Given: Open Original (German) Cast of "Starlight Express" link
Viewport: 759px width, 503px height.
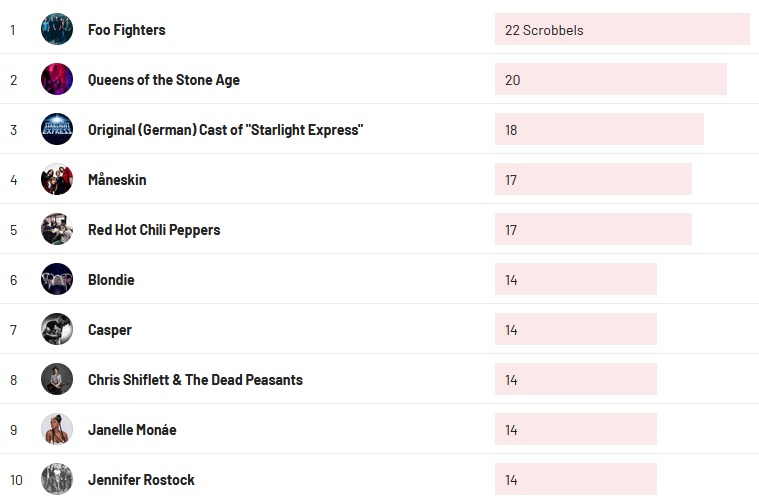Looking at the screenshot, I should pos(225,130).
